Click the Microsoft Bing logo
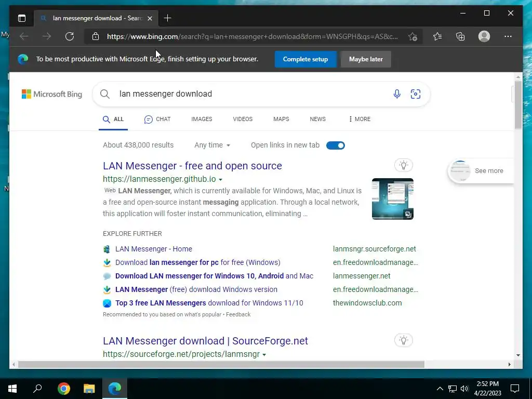The width and height of the screenshot is (532, 399). (x=52, y=94)
